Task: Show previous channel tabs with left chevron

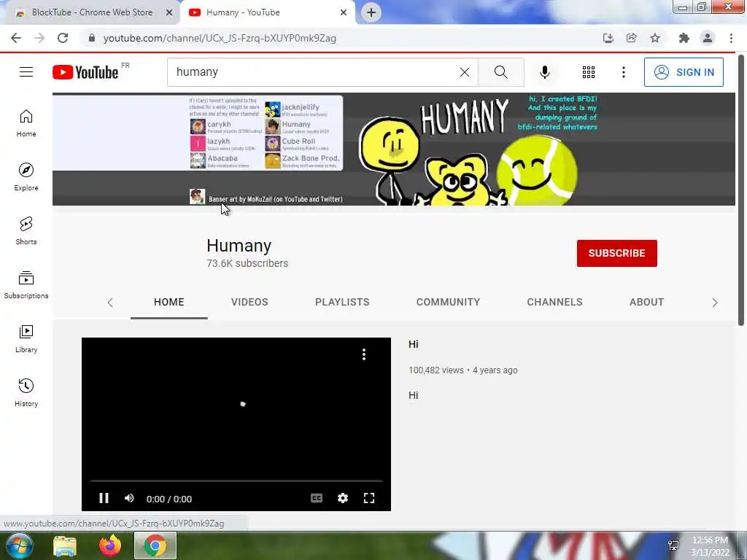Action: click(x=110, y=303)
